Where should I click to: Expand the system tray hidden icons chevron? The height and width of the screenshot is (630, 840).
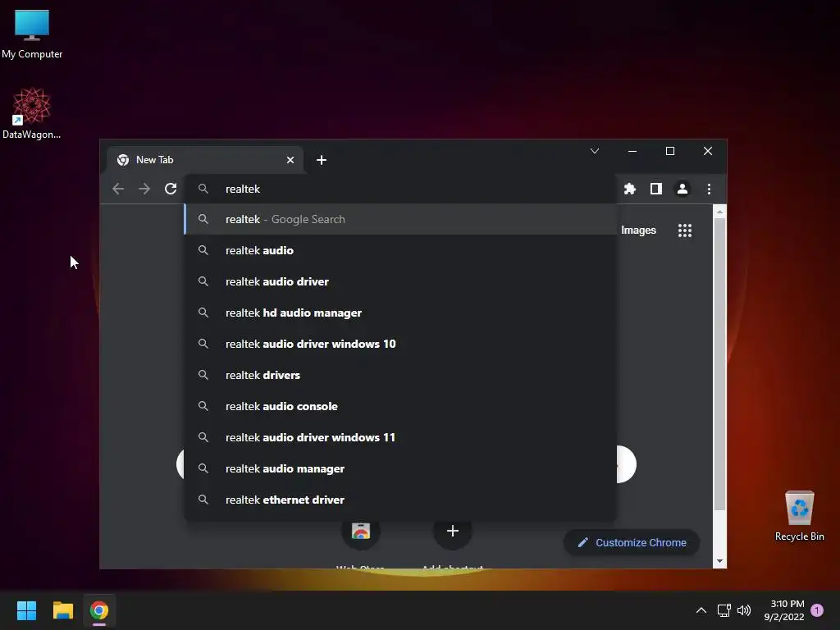701,610
